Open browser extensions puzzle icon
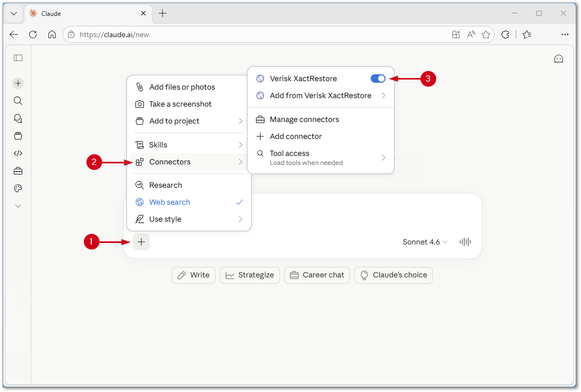 (505, 34)
